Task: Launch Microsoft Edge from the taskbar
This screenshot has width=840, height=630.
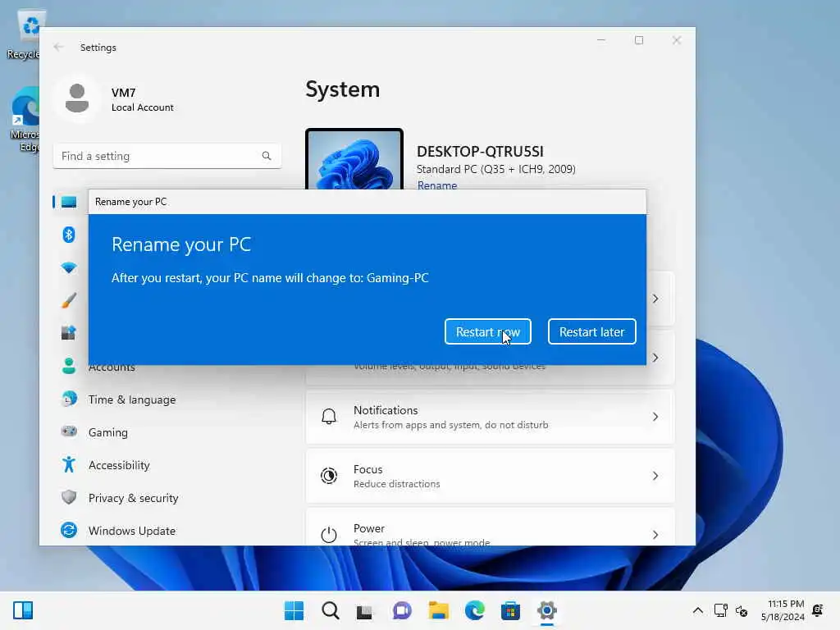Action: point(475,610)
